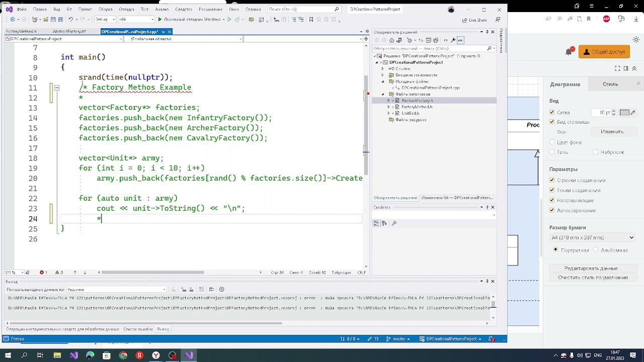Click the editor horizontal scrollbar
Screen dimensions: 644x362
click(152, 273)
